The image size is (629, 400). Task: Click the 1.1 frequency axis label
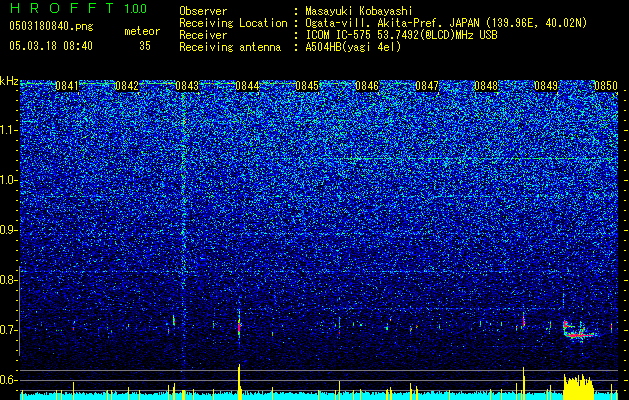pyautogui.click(x=8, y=130)
